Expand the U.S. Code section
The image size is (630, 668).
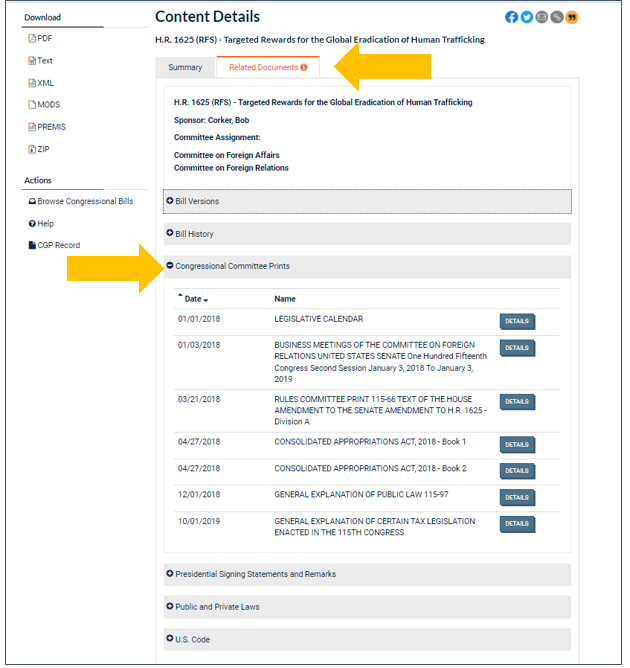(x=192, y=640)
